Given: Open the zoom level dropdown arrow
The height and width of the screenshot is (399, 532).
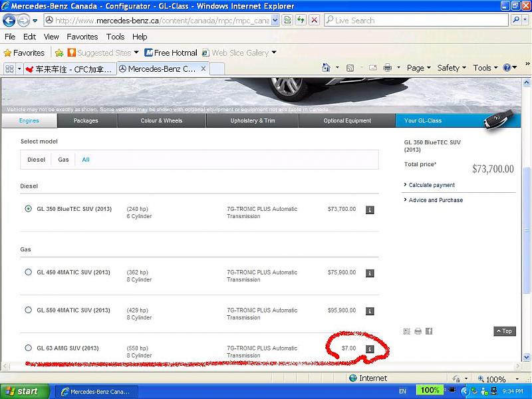Looking at the screenshot, I should tap(517, 378).
